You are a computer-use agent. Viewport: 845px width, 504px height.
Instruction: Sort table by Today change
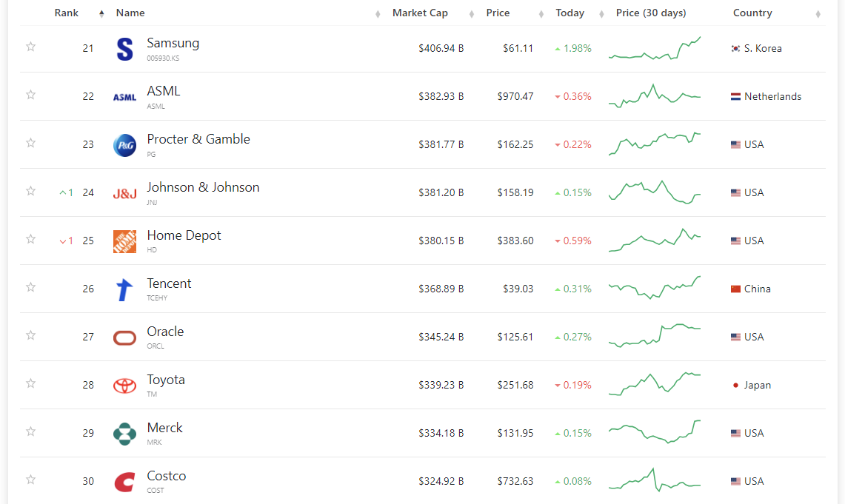(570, 13)
